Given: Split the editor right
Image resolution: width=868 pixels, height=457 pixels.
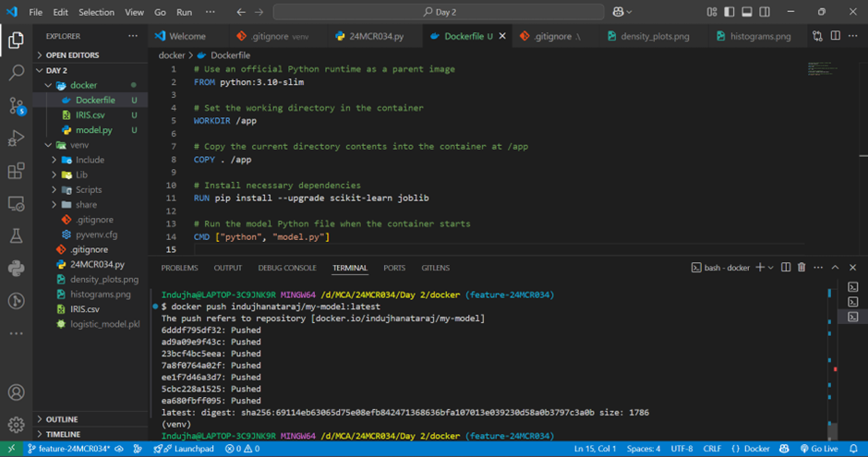Looking at the screenshot, I should 836,36.
